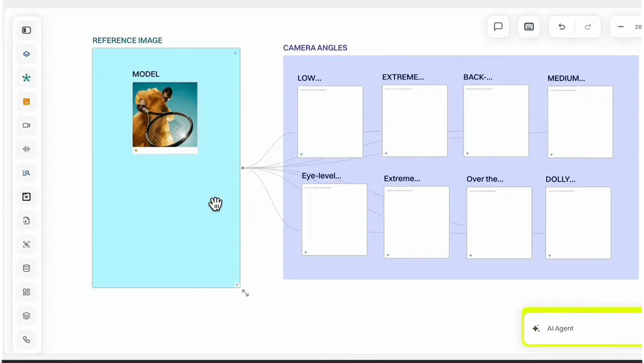This screenshot has width=644, height=363.
Task: Select the CAMERA ANGLES group label
Action: [315, 48]
